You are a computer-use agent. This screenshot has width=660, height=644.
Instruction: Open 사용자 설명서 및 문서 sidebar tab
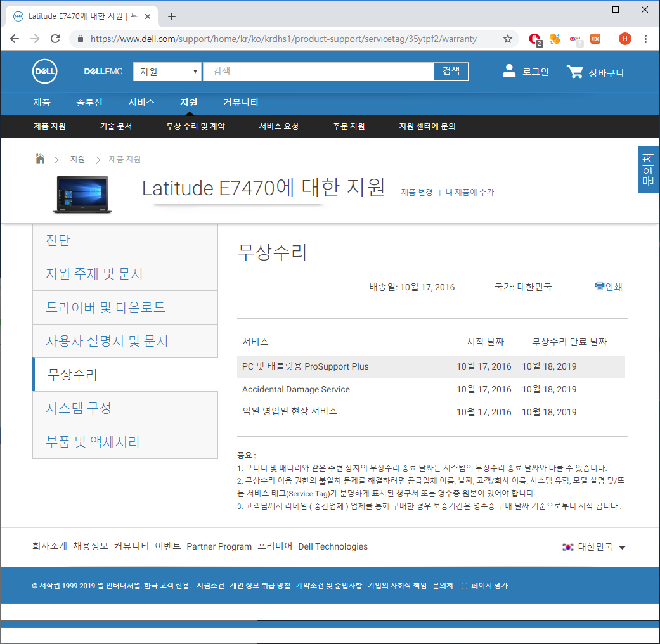[125, 342]
